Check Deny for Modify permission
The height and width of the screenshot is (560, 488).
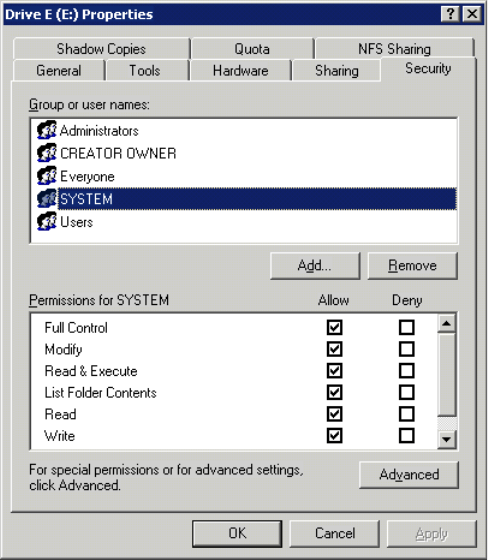407,349
